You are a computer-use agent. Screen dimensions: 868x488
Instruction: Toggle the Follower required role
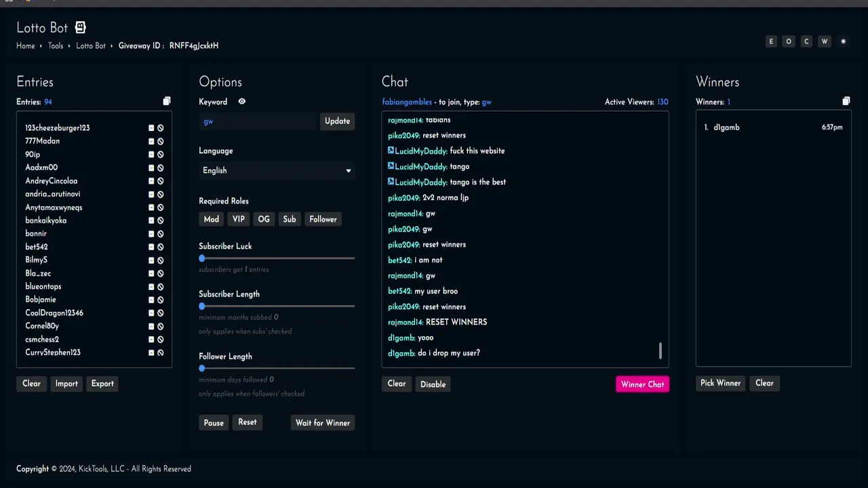pos(323,219)
